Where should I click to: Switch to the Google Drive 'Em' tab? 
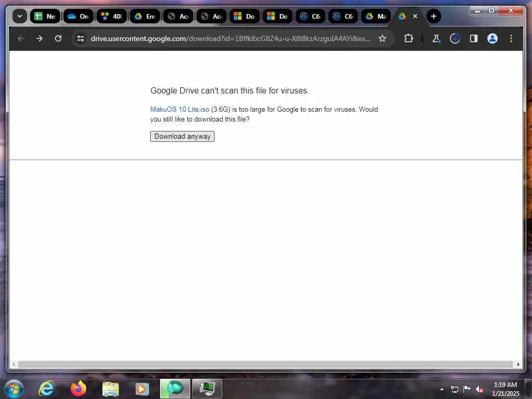pos(145,16)
